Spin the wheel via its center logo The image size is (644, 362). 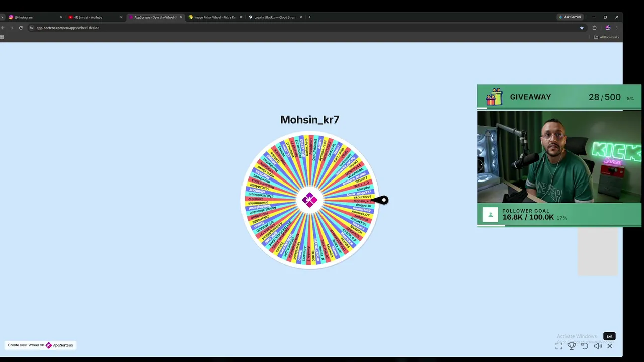(309, 200)
